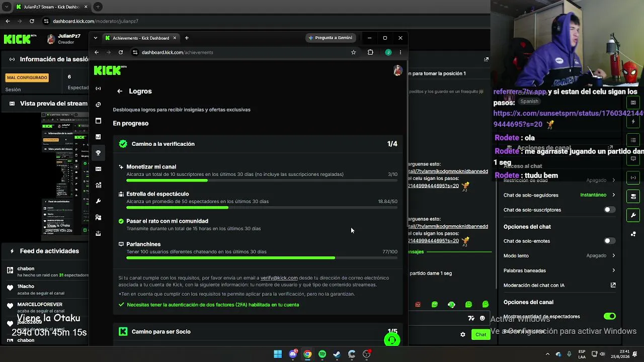Expand Chat de solo-seguidores options
This screenshot has width=644, height=362.
click(x=613, y=195)
